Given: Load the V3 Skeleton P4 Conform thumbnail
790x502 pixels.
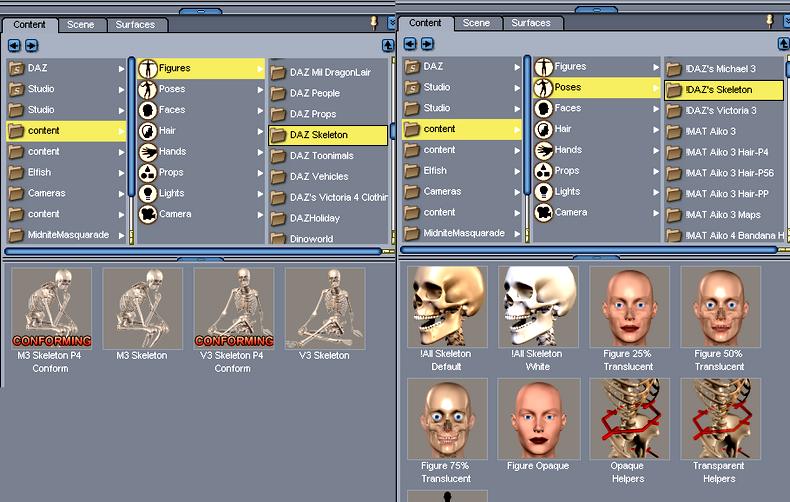Looking at the screenshot, I should pos(234,308).
